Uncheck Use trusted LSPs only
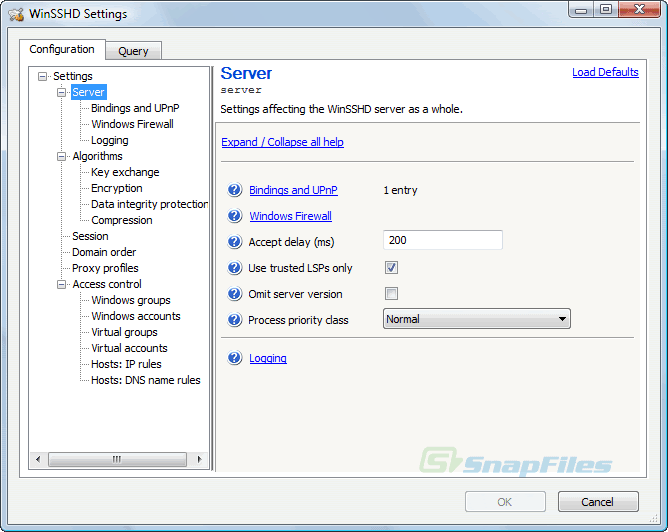Image resolution: width=668 pixels, height=532 pixels. (391, 267)
